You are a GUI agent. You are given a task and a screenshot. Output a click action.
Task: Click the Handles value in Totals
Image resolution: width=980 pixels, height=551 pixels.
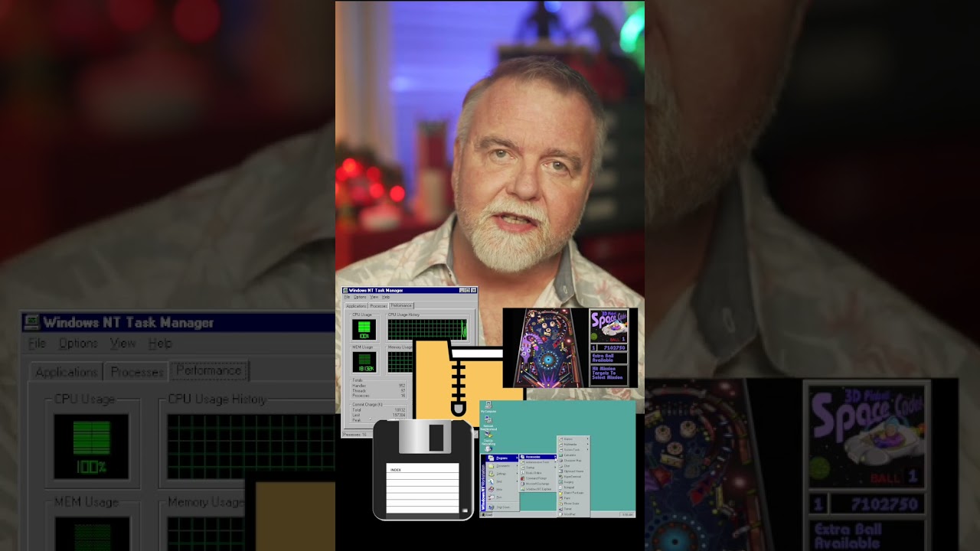(402, 386)
